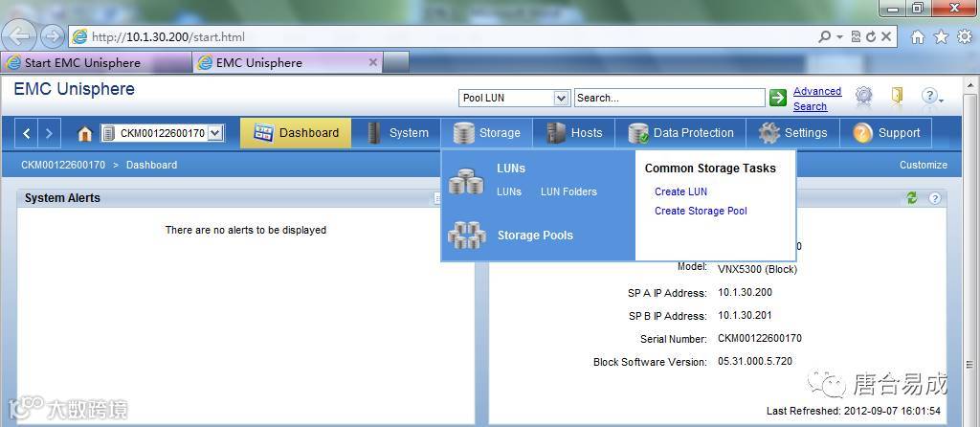Click the CKM00122600170 breadcrumb link
This screenshot has width=980, height=427.
pyautogui.click(x=63, y=165)
